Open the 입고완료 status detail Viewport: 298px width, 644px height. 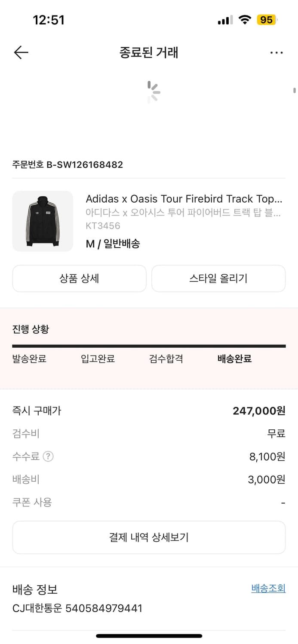point(98,359)
